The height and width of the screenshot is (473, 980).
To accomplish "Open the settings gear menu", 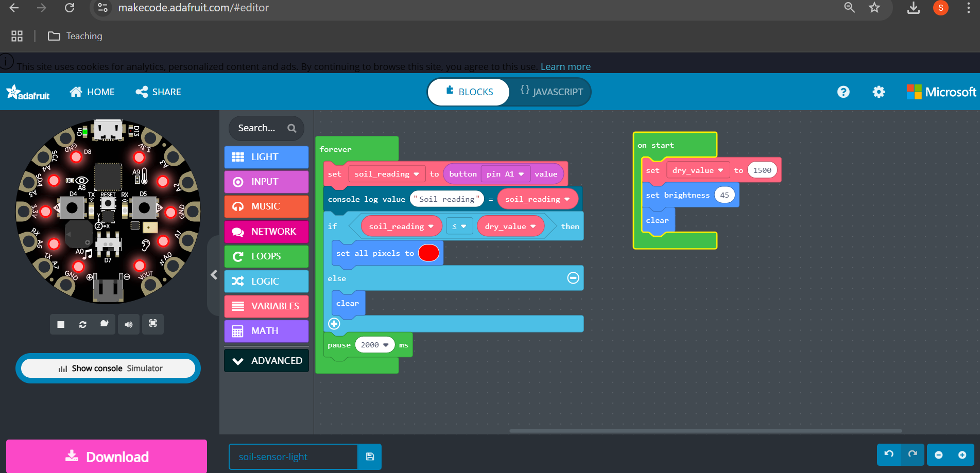I will (x=879, y=92).
